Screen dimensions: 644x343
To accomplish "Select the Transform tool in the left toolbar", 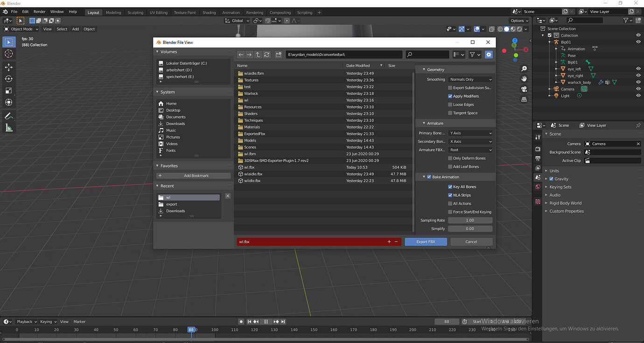I will pos(8,102).
